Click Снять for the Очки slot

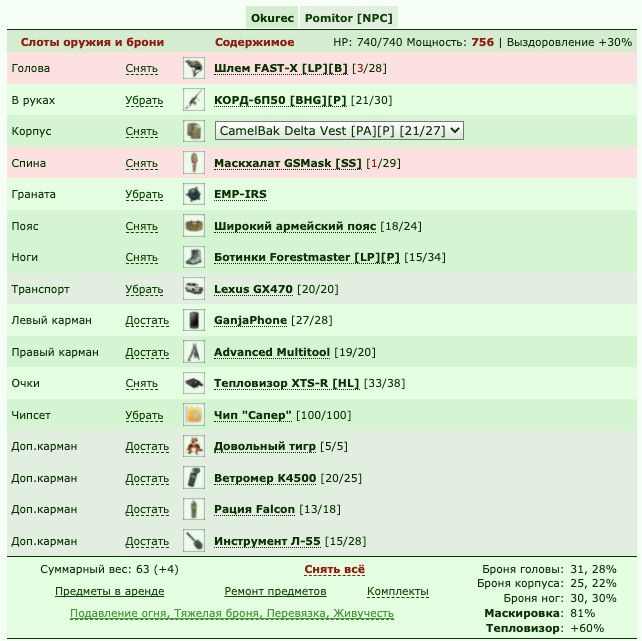tap(142, 384)
